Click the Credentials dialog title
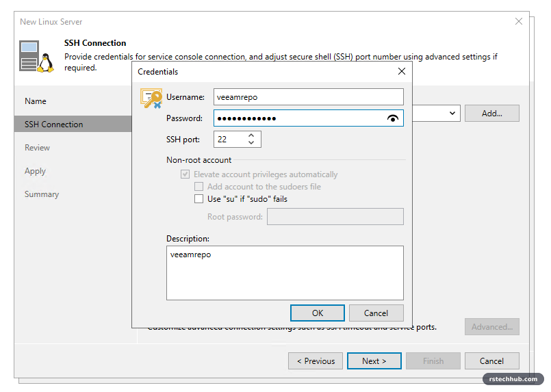551x392 pixels. [x=158, y=72]
